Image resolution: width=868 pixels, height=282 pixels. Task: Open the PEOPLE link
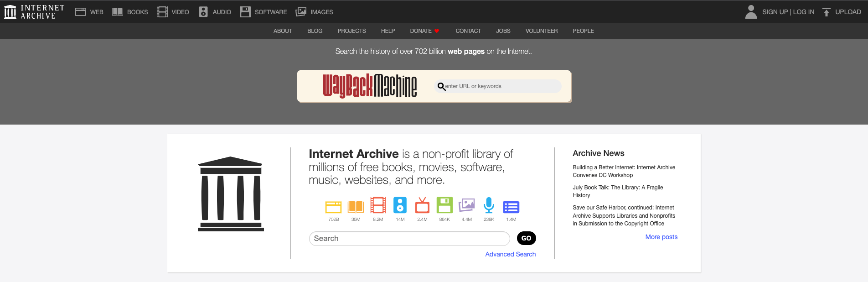tap(584, 31)
